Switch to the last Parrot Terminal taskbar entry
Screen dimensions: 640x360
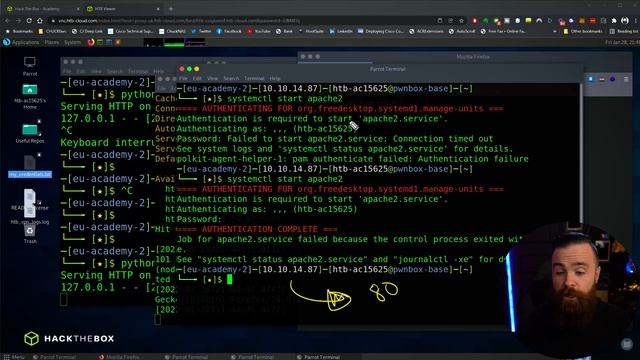click(x=318, y=357)
